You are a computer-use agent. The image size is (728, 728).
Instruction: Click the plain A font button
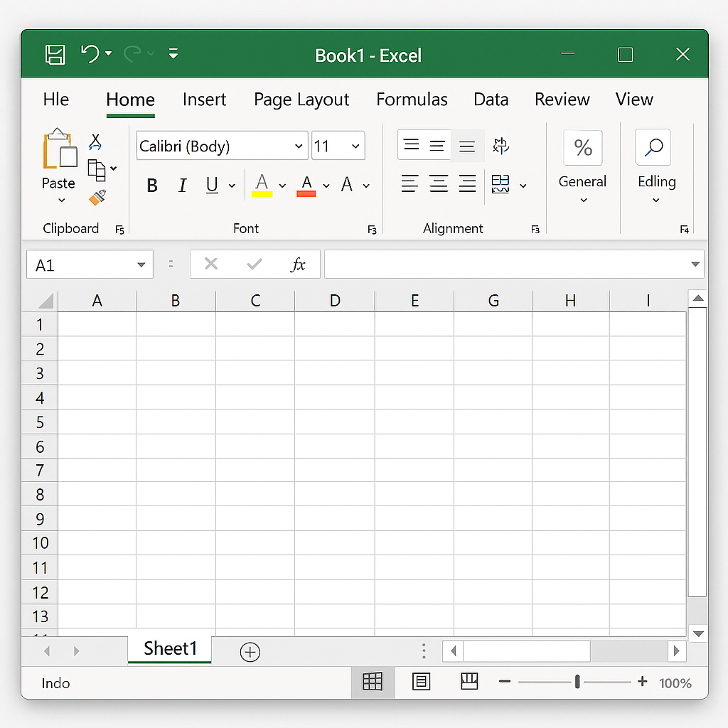(x=346, y=185)
